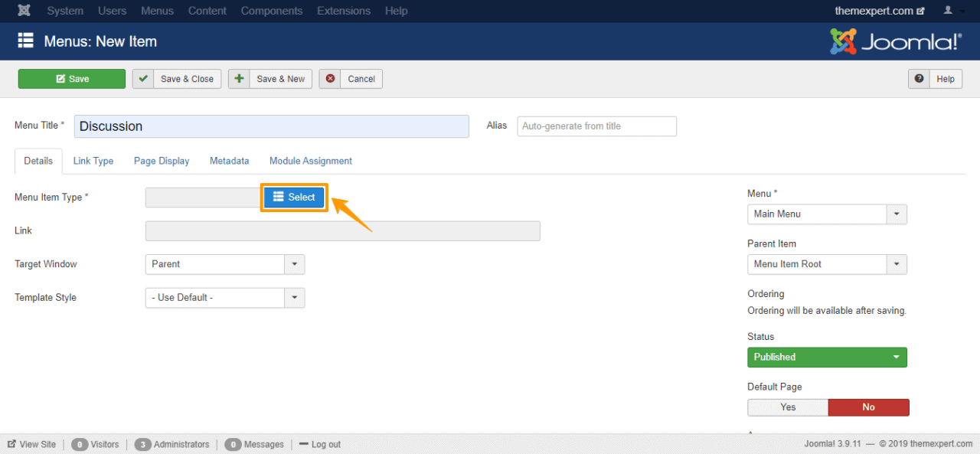Set Default Page to Yes

coord(787,407)
